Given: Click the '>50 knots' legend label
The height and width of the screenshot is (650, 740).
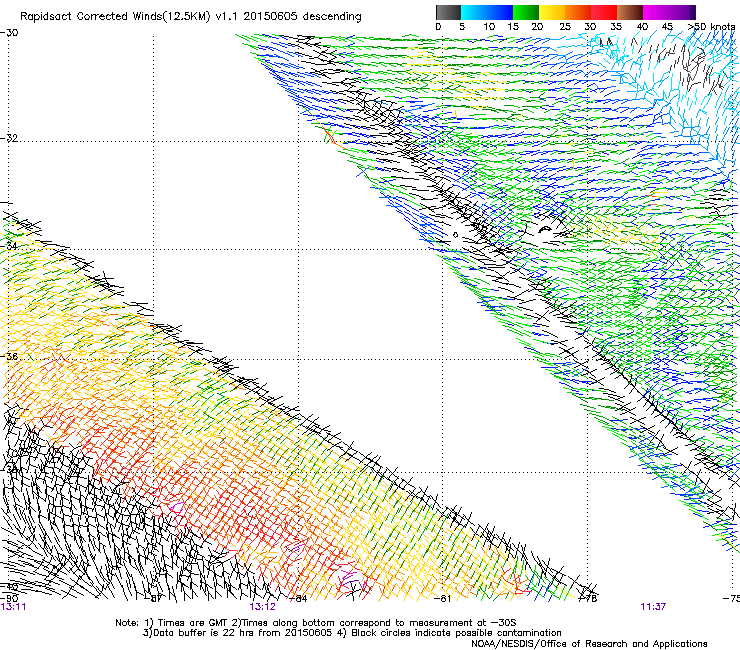Looking at the screenshot, I should (711, 27).
